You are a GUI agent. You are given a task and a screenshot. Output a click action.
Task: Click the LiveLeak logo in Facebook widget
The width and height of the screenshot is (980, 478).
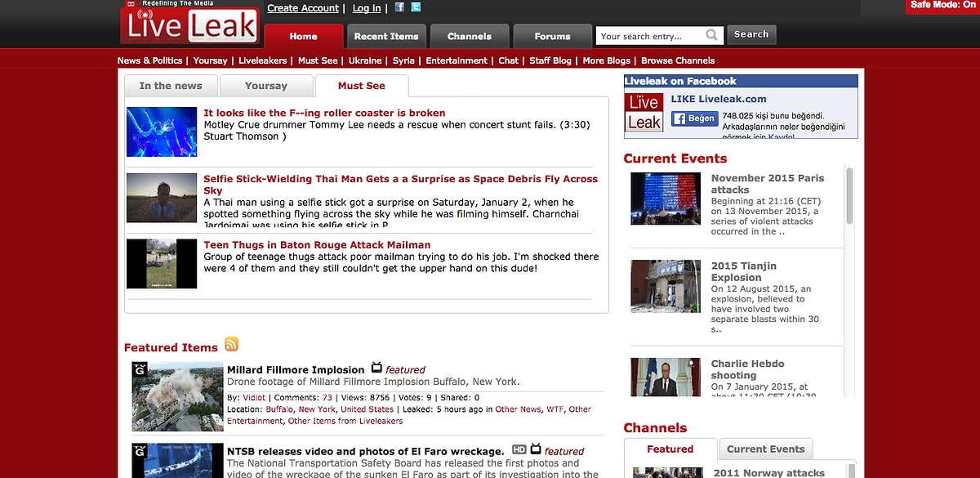click(644, 112)
